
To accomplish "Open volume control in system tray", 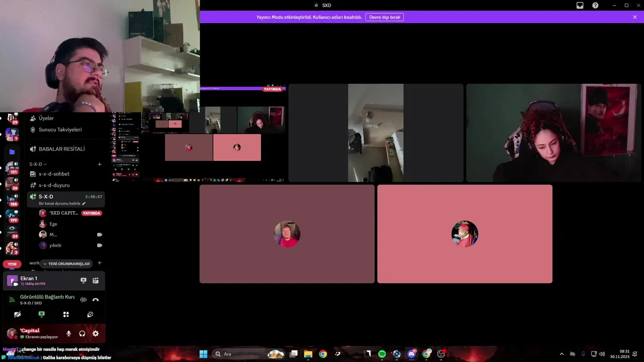I will point(602,354).
